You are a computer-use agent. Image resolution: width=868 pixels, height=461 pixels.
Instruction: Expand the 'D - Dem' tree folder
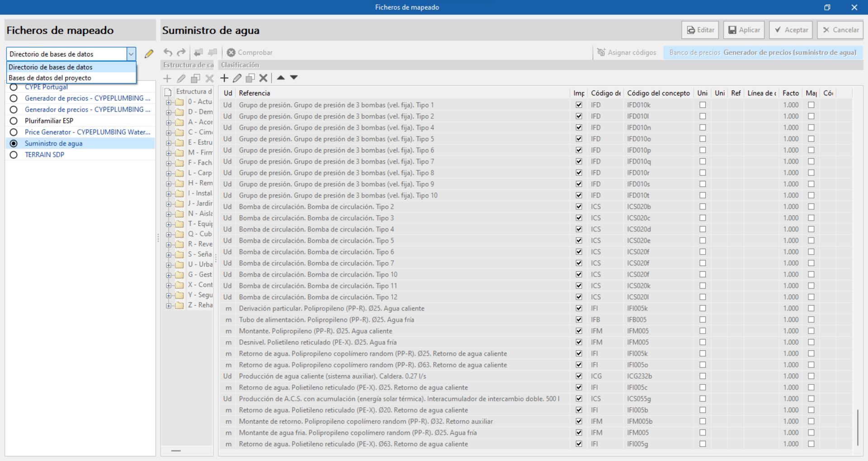click(169, 112)
